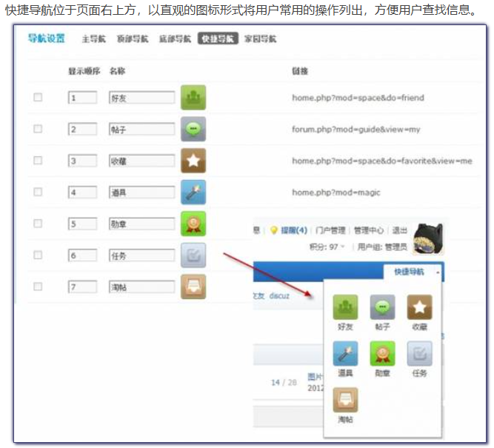The image size is (494, 448).
Task: Click the 收藏 star icon in row 3
Action: (x=193, y=161)
